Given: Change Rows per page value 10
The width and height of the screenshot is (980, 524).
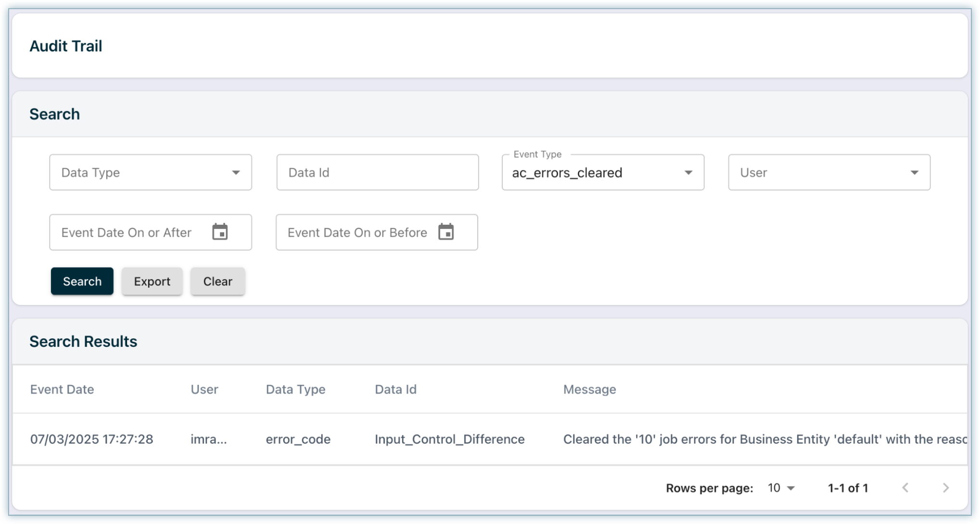Looking at the screenshot, I should [781, 488].
